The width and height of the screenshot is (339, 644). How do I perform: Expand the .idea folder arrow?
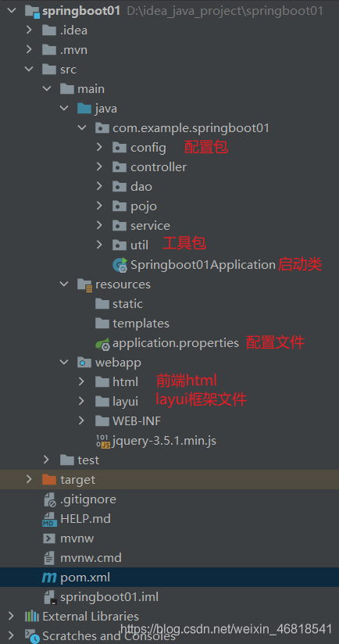[29, 30]
